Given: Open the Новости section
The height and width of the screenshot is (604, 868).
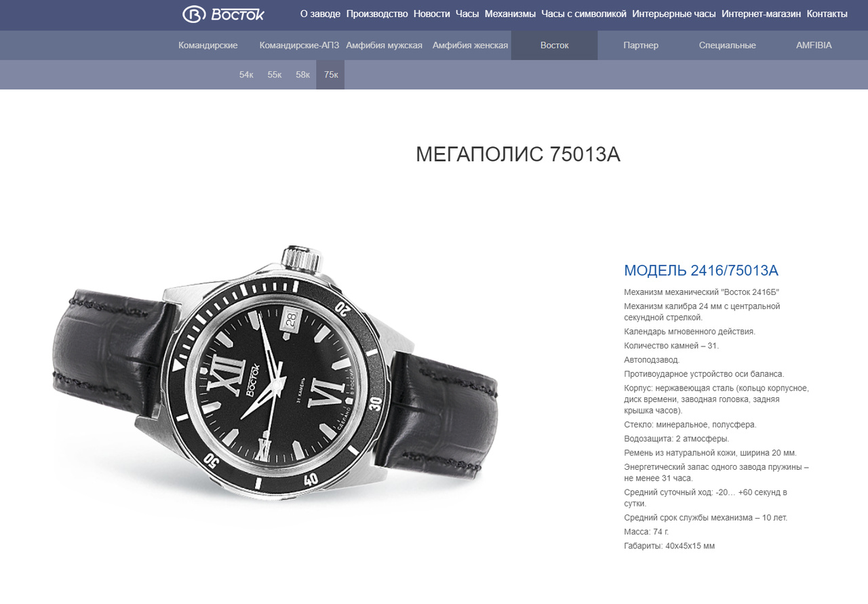Looking at the screenshot, I should [431, 14].
